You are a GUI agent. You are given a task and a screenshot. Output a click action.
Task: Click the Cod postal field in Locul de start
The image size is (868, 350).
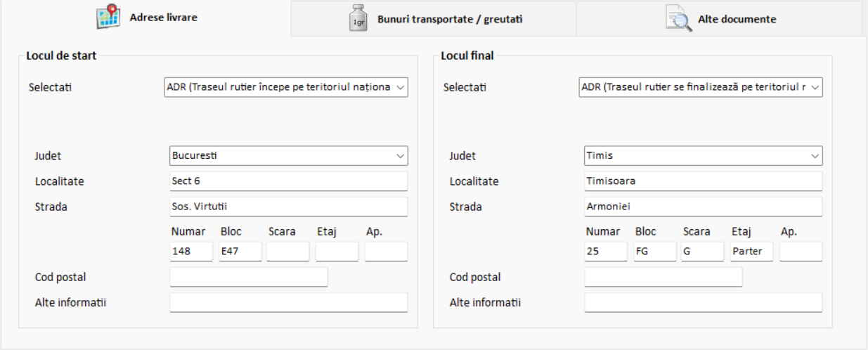coord(249,277)
